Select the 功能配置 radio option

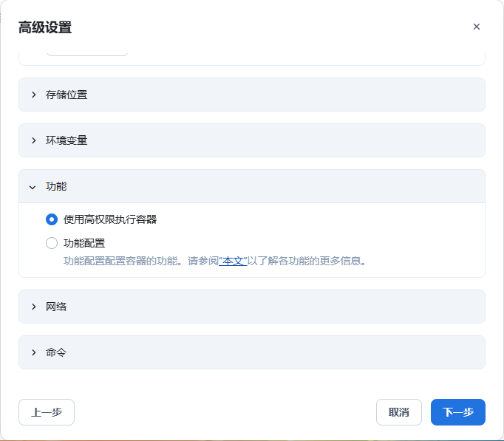click(x=52, y=243)
